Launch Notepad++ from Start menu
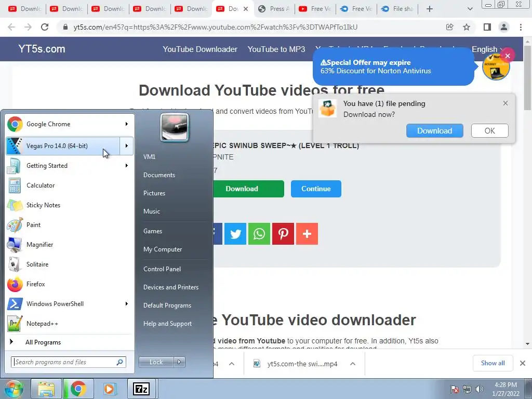Screen dimensions: 532x399 [x=70, y=323]
